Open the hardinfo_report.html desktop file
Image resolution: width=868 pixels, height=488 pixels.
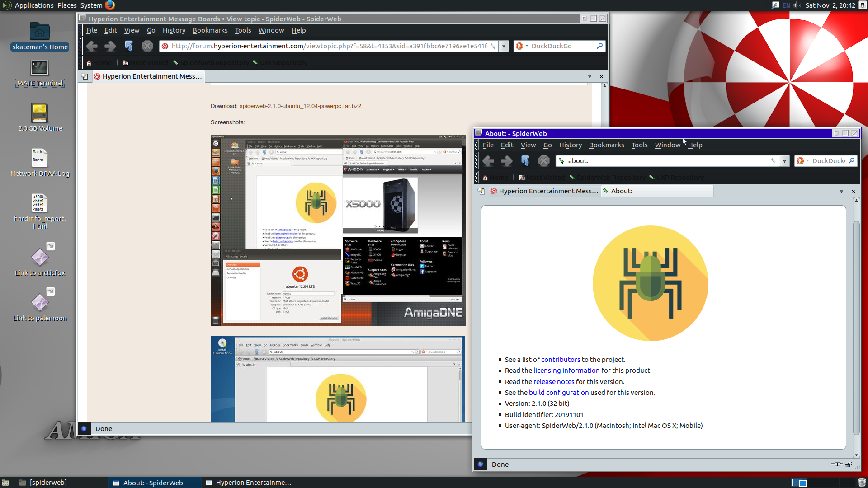pyautogui.click(x=40, y=211)
